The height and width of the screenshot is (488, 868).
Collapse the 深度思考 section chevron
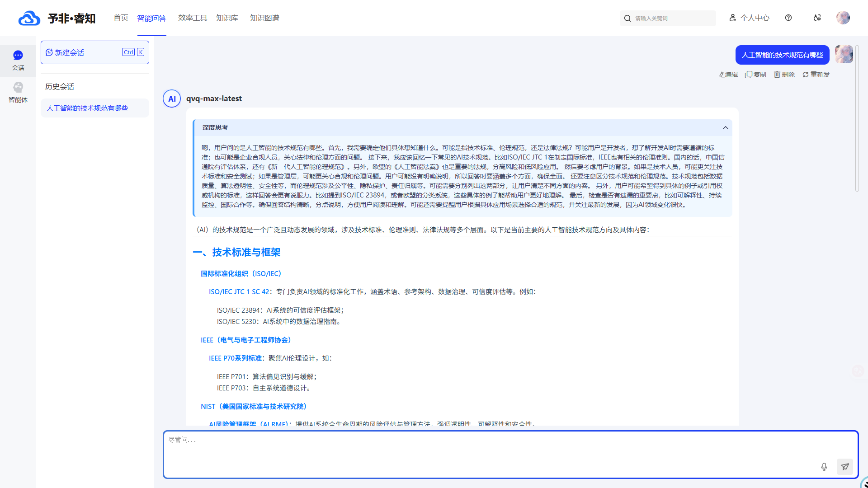coord(725,128)
